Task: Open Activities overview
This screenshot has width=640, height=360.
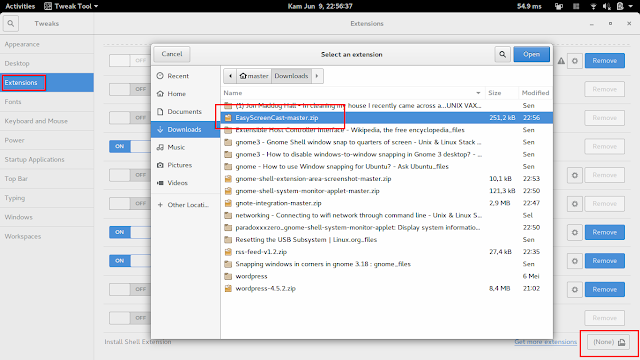Action: pyautogui.click(x=20, y=6)
